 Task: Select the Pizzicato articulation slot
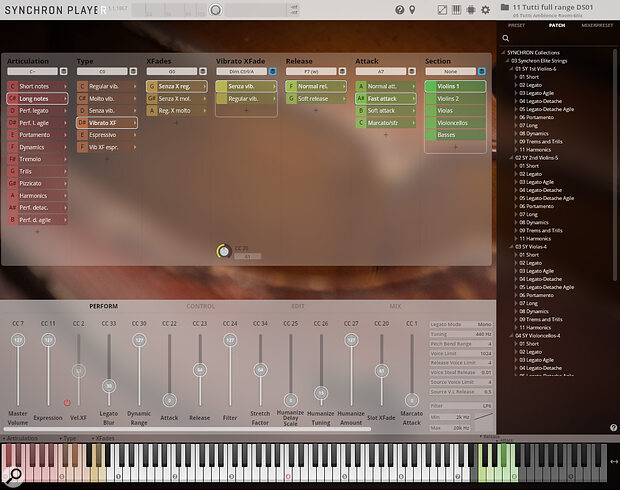37,184
